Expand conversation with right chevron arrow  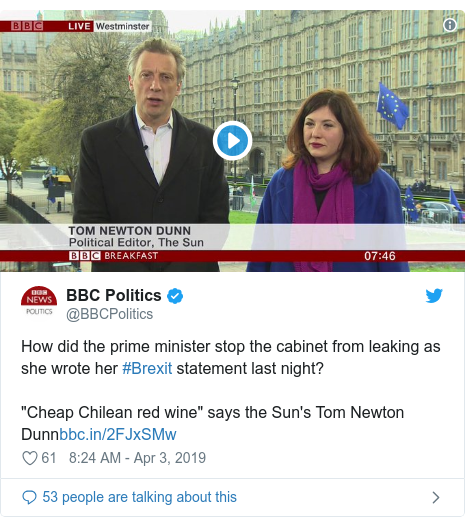[x=436, y=497]
